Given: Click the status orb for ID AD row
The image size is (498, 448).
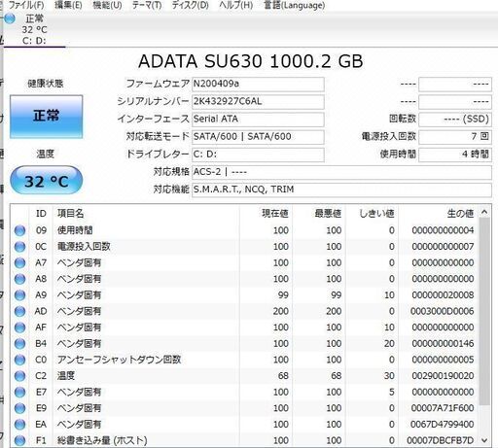Looking at the screenshot, I should coord(19,311).
